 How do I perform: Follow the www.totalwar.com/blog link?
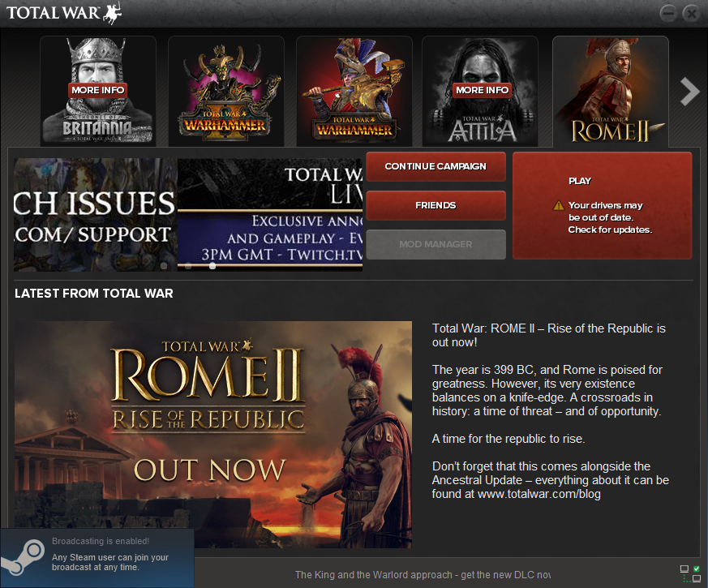click(x=539, y=494)
